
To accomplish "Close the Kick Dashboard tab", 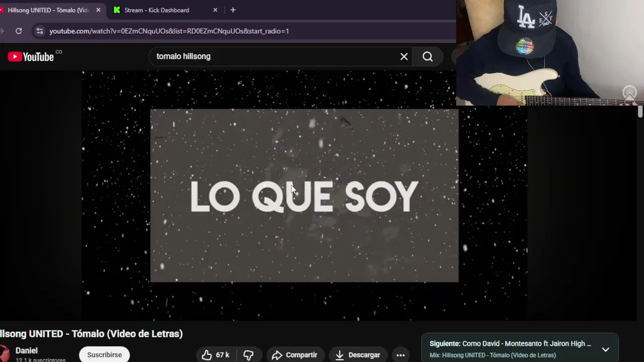I will (215, 10).
